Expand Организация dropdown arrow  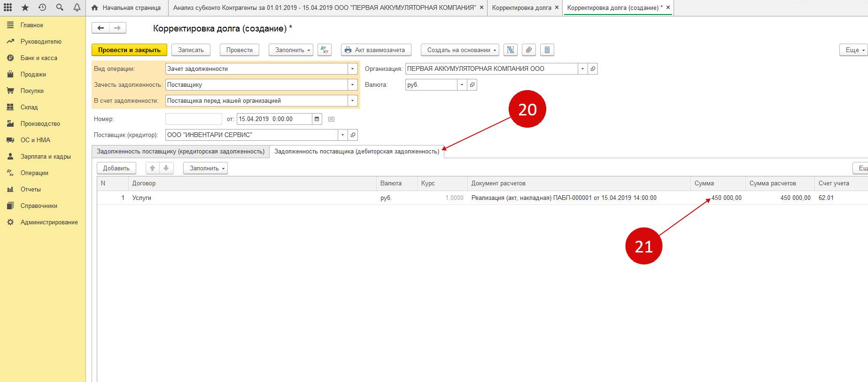click(582, 69)
